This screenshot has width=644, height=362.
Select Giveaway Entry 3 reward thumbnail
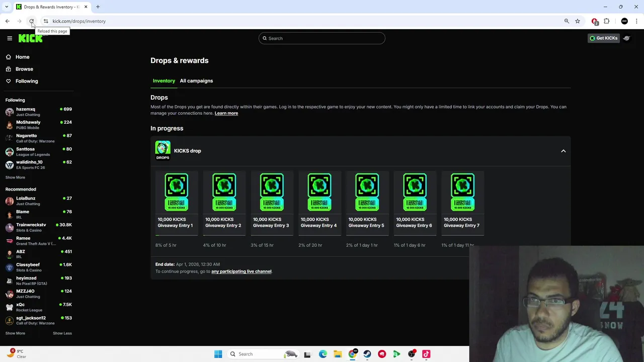(x=272, y=192)
